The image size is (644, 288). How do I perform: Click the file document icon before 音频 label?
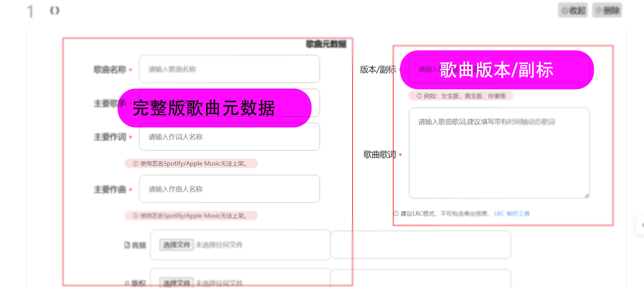coord(127,245)
